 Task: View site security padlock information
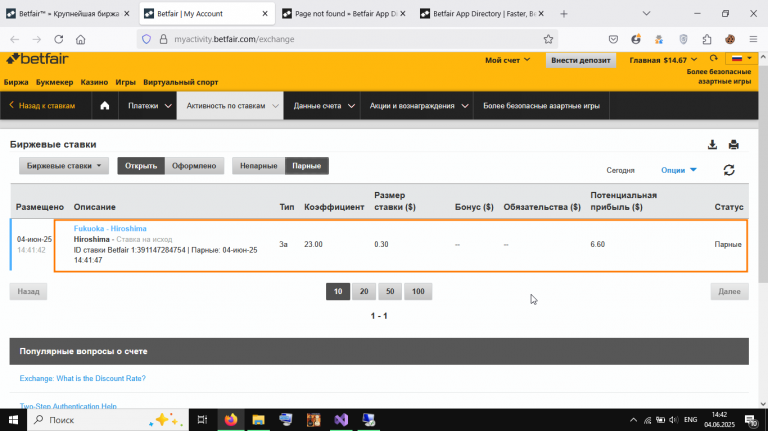pyautogui.click(x=163, y=39)
